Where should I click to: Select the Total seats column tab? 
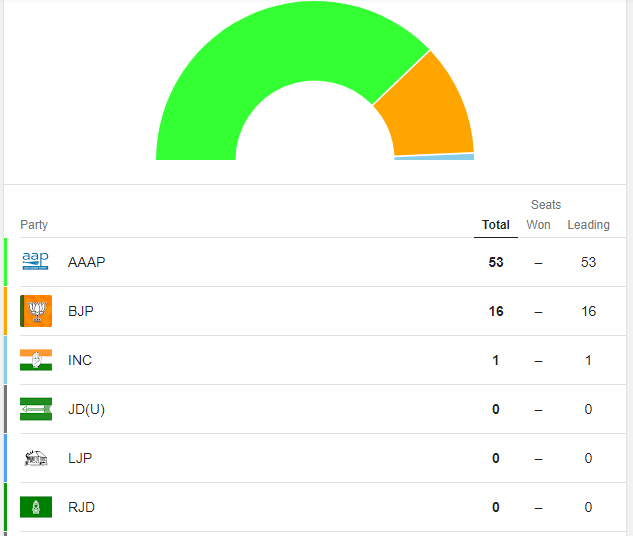pyautogui.click(x=496, y=225)
